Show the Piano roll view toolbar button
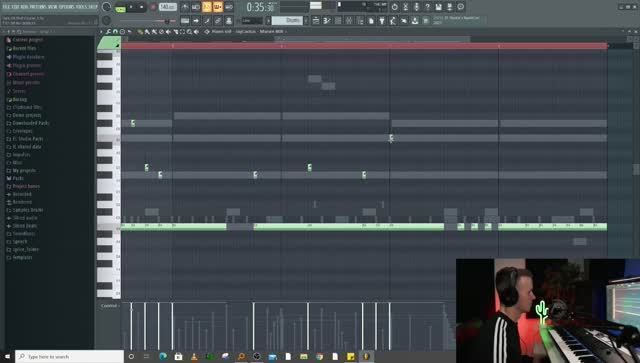The width and height of the screenshot is (640, 363). click(327, 20)
